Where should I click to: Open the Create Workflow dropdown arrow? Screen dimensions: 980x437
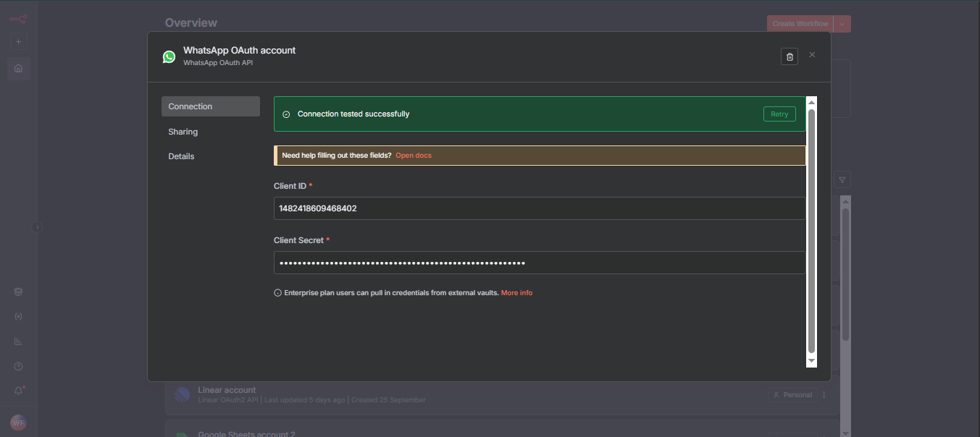[842, 24]
